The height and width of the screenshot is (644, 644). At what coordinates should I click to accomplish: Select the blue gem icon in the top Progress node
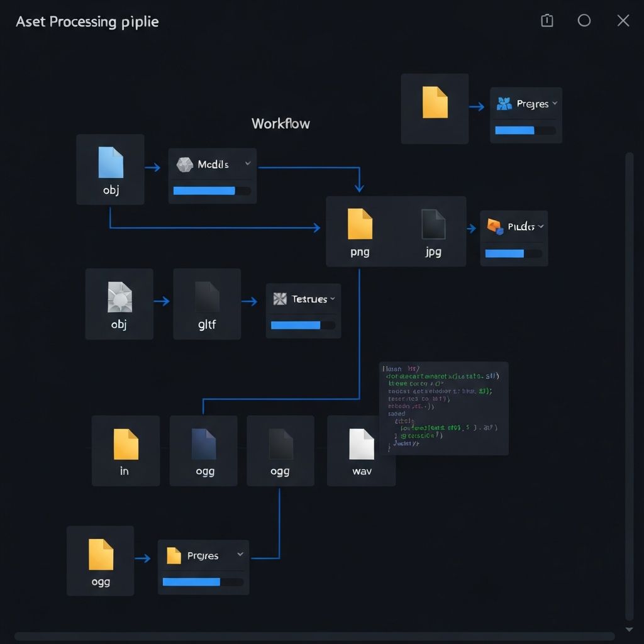coord(503,103)
